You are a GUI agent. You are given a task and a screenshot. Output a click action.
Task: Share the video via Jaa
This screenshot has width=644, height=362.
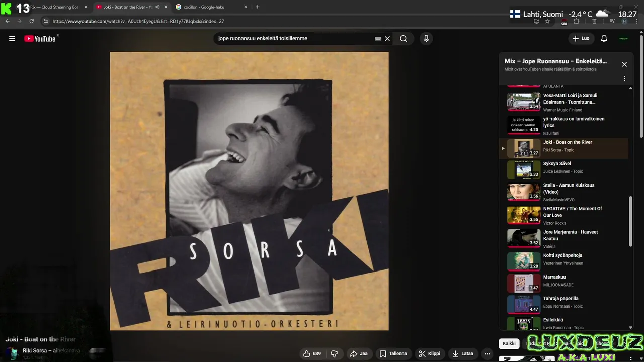click(x=359, y=354)
